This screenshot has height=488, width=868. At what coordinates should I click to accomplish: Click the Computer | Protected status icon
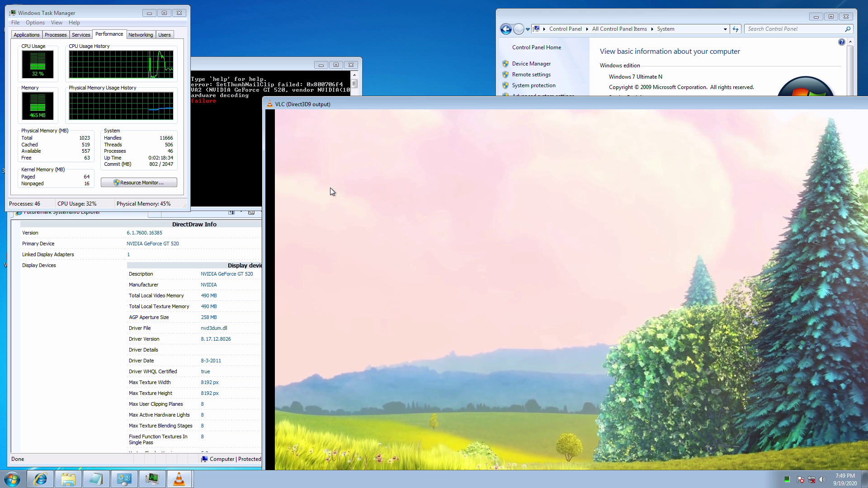coord(204,459)
